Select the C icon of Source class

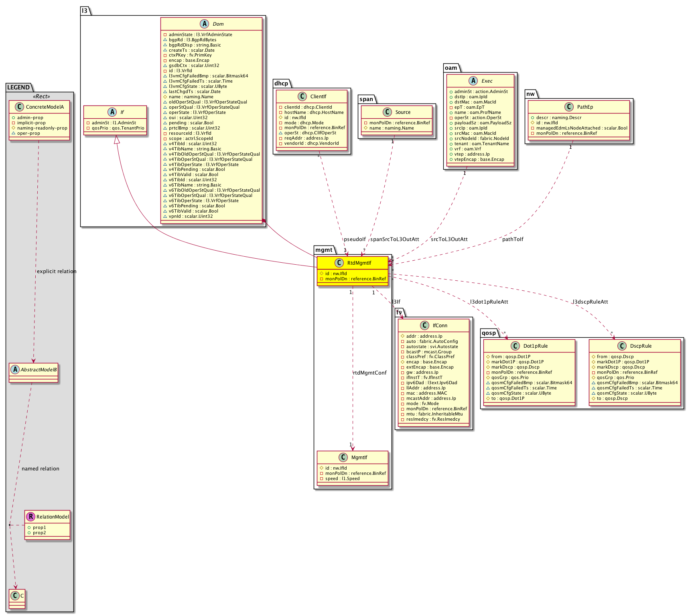(x=387, y=112)
